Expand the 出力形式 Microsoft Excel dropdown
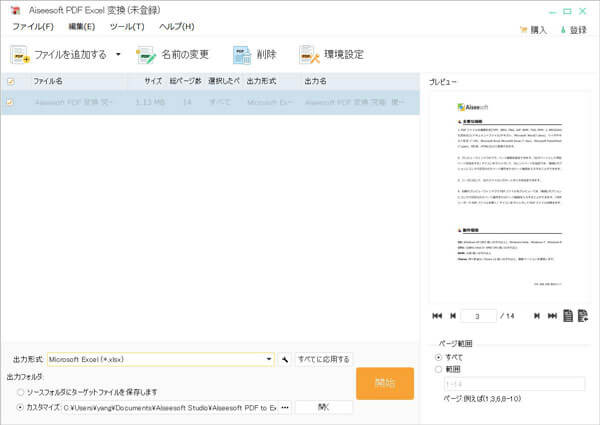The image size is (600, 425). (x=269, y=359)
